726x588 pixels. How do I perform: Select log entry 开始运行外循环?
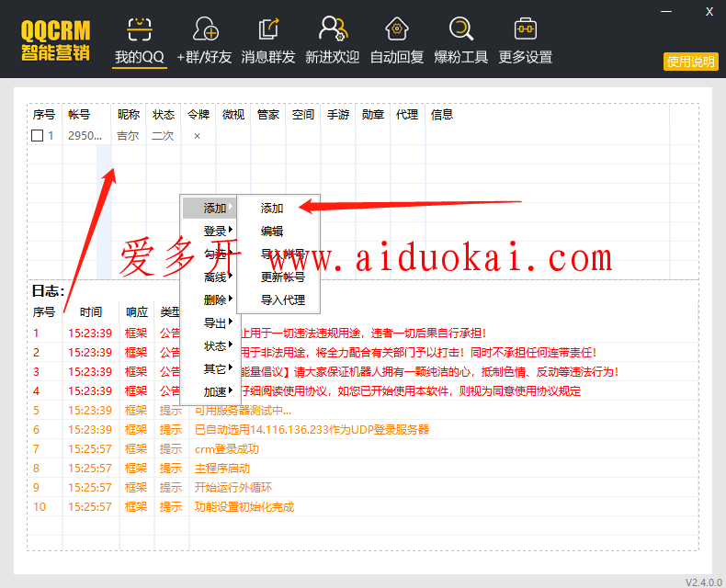point(233,488)
